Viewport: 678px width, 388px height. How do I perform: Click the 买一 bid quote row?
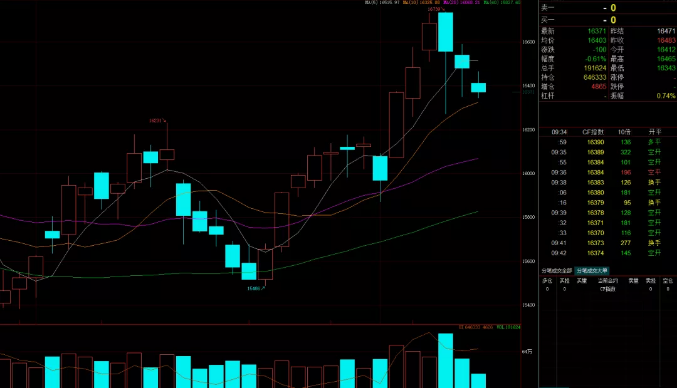pos(608,20)
